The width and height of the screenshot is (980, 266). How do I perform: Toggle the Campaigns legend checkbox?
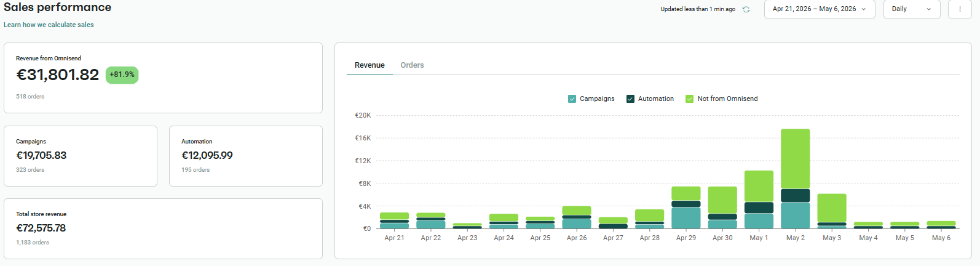point(572,99)
